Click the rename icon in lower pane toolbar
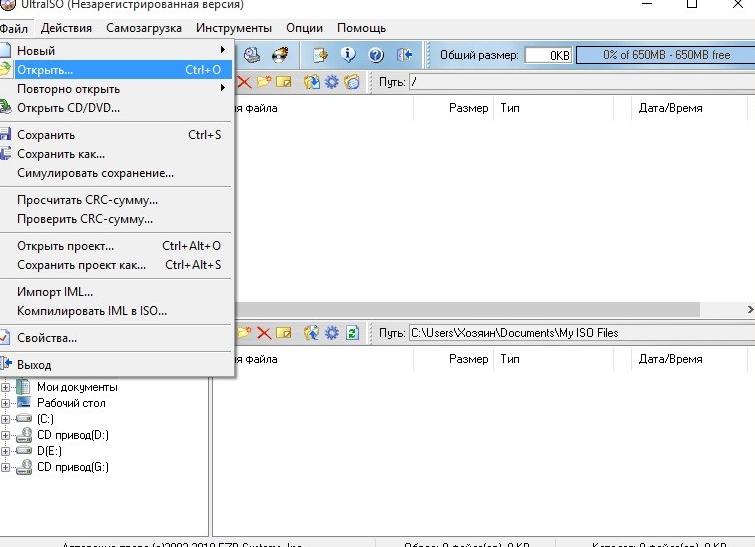The height and width of the screenshot is (547, 755). click(x=284, y=333)
